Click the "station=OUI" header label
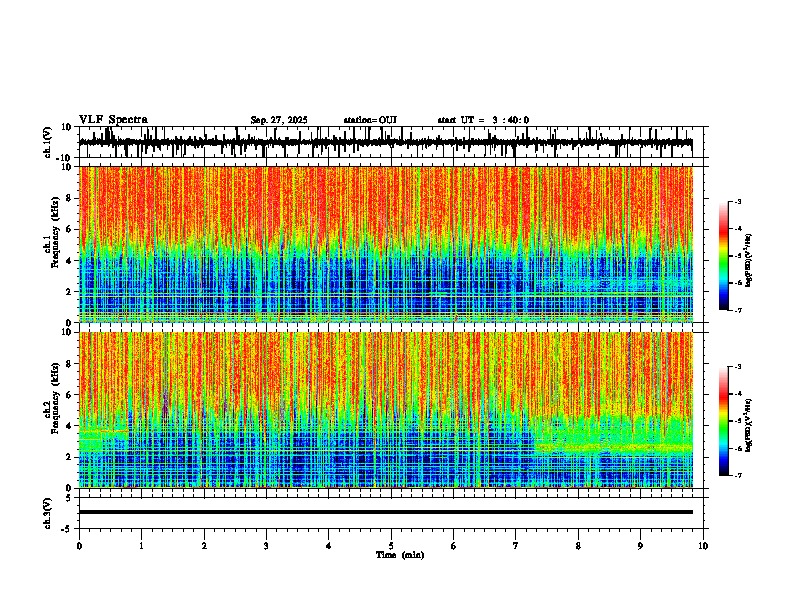Viewport: 792px width, 612px height. [370, 120]
